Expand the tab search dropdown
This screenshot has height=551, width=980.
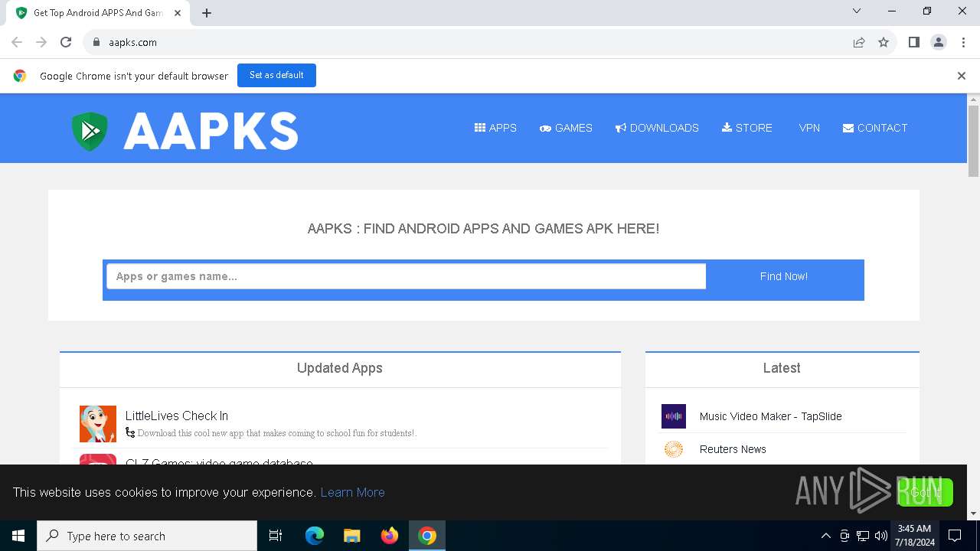point(857,11)
